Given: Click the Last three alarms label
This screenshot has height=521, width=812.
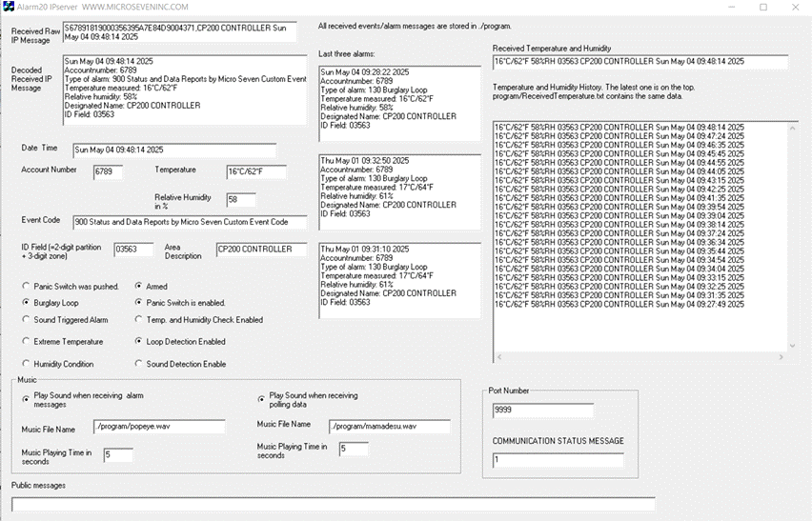Looking at the screenshot, I should (x=347, y=53).
